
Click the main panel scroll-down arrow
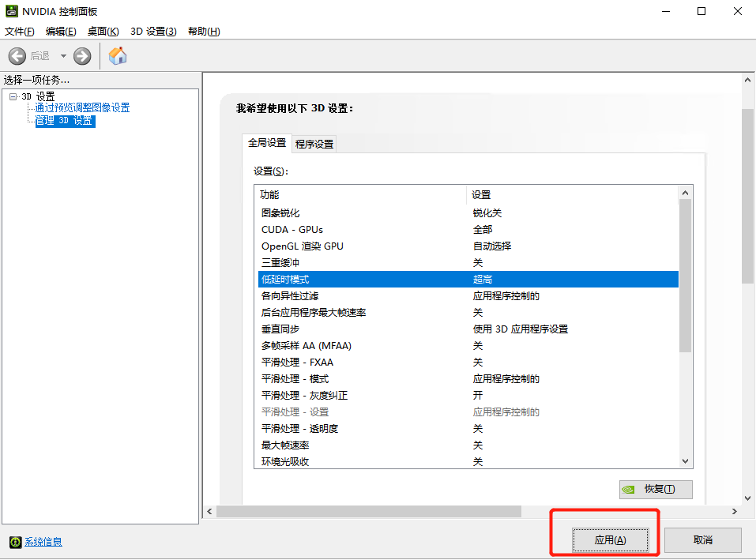click(748, 498)
